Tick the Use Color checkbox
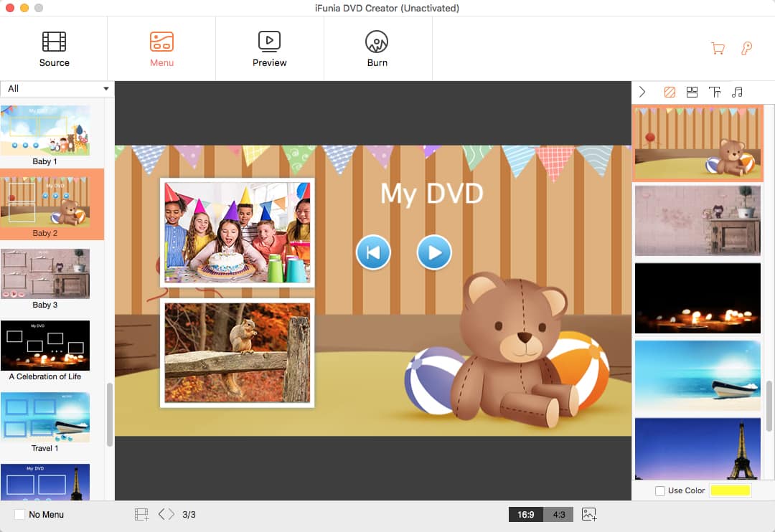Viewport: 775px width, 532px height. point(660,490)
